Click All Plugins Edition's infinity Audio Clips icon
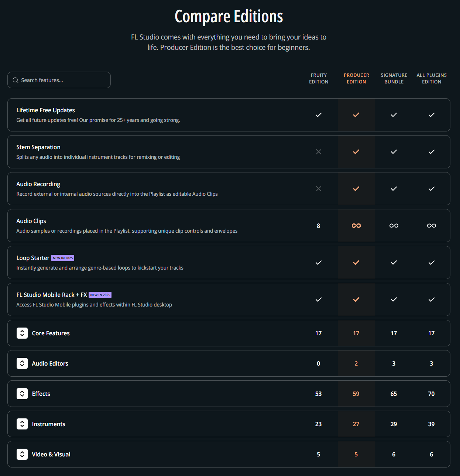 [x=432, y=226]
